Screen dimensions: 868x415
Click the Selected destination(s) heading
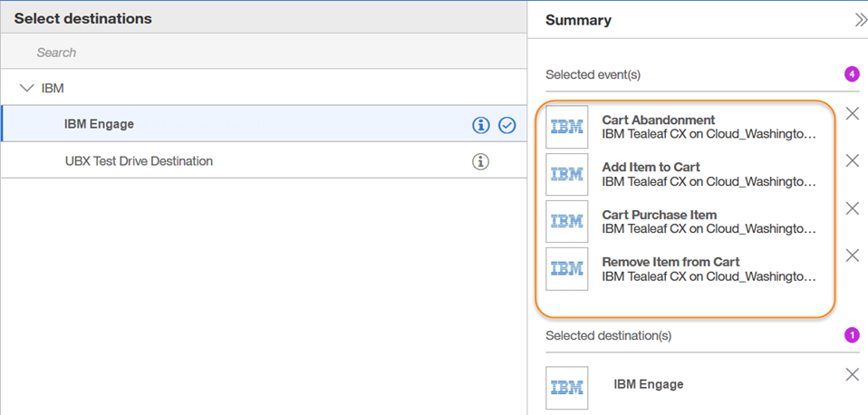[608, 336]
